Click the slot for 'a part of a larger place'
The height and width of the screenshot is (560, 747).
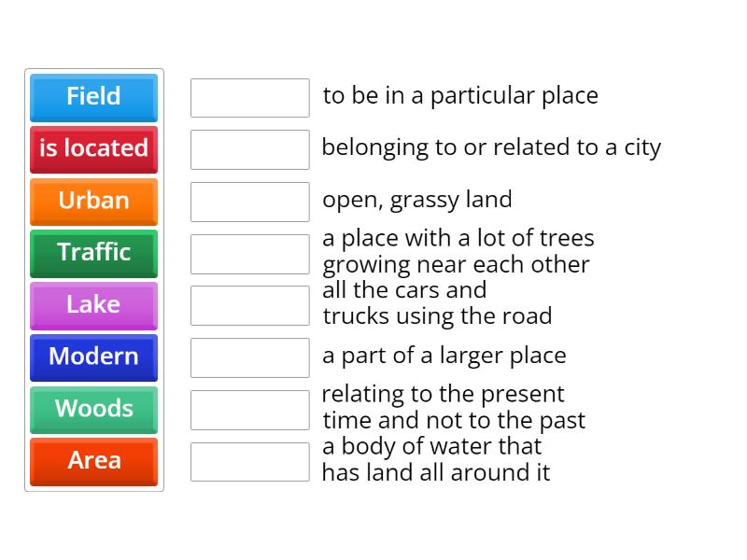click(250, 357)
